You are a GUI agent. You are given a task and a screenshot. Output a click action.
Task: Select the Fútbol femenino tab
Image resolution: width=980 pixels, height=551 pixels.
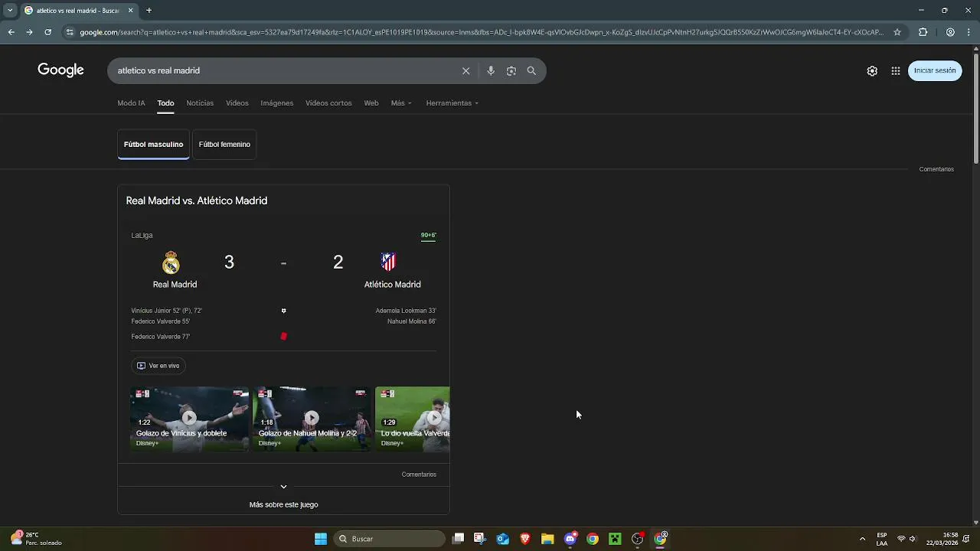click(224, 144)
